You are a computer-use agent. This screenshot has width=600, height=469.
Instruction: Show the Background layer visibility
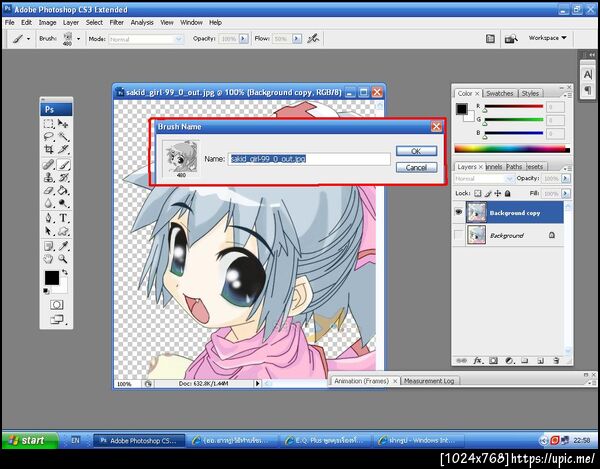(458, 235)
